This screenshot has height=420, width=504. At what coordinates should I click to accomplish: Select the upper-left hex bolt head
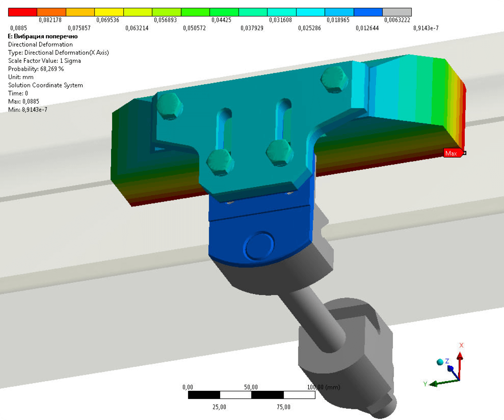[169, 106]
